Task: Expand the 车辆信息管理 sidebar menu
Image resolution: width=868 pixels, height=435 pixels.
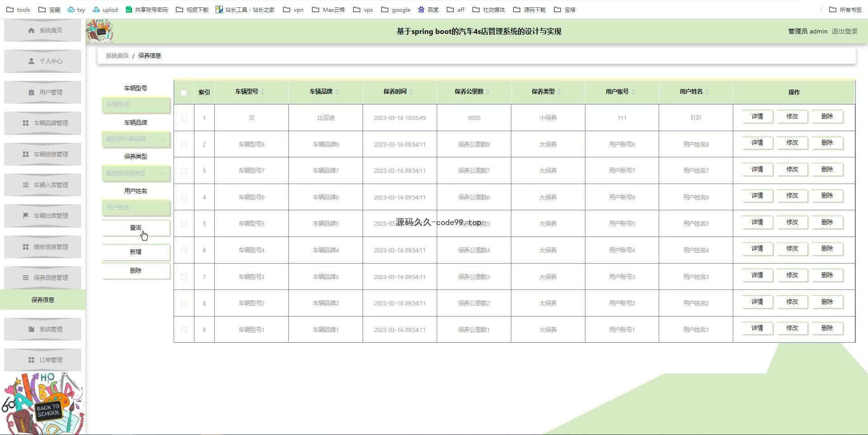Action: click(42, 154)
